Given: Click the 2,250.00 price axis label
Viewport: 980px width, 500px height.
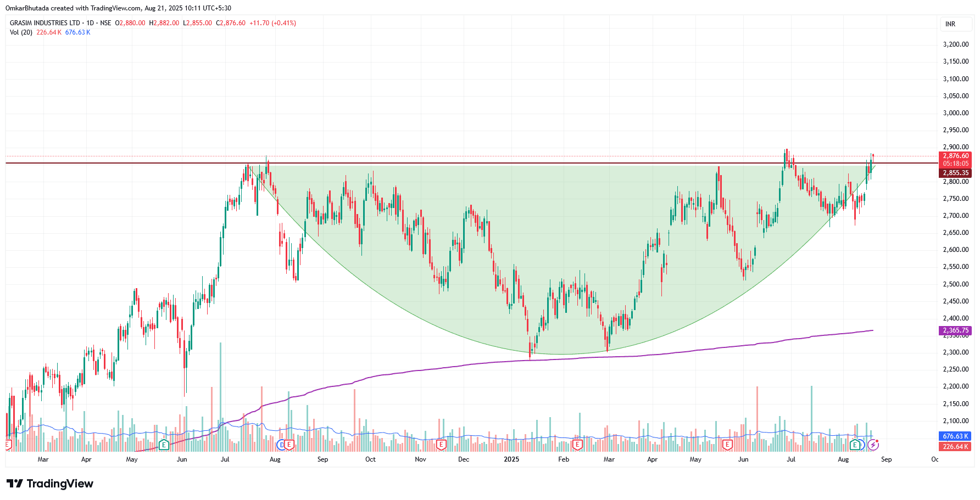Looking at the screenshot, I should pyautogui.click(x=956, y=369).
